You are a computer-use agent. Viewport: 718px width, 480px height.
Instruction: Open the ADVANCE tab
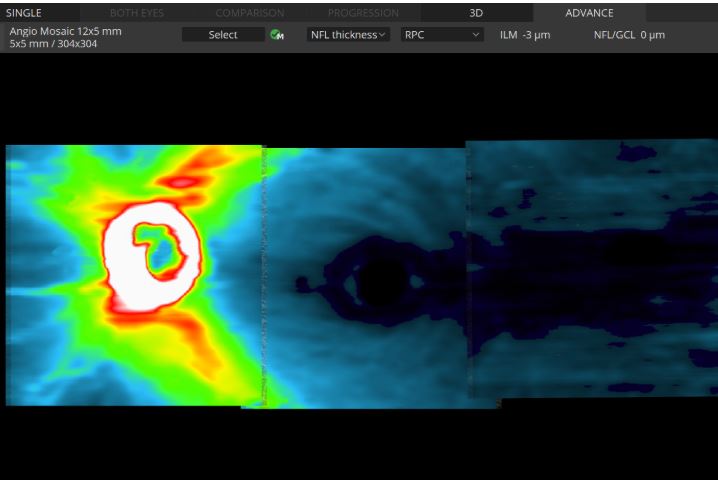click(589, 13)
